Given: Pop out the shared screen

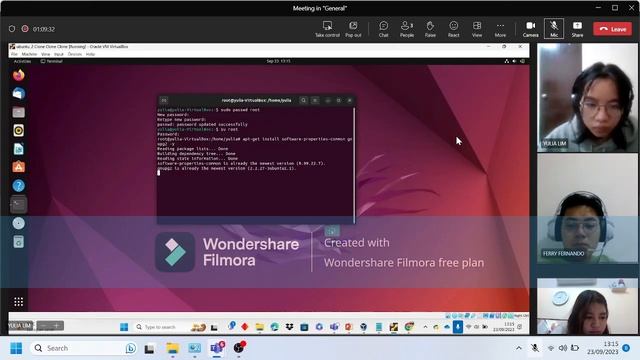Looking at the screenshot, I should (x=353, y=29).
